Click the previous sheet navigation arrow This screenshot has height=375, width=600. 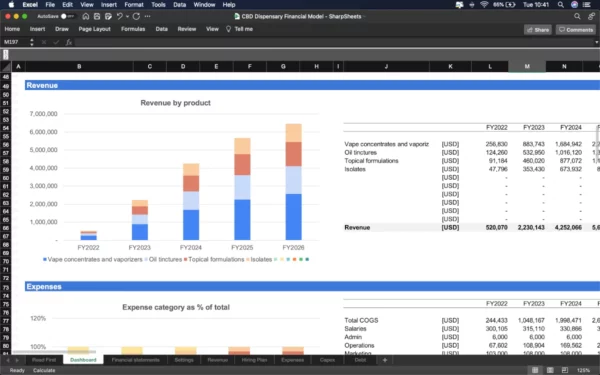[x=7, y=360]
